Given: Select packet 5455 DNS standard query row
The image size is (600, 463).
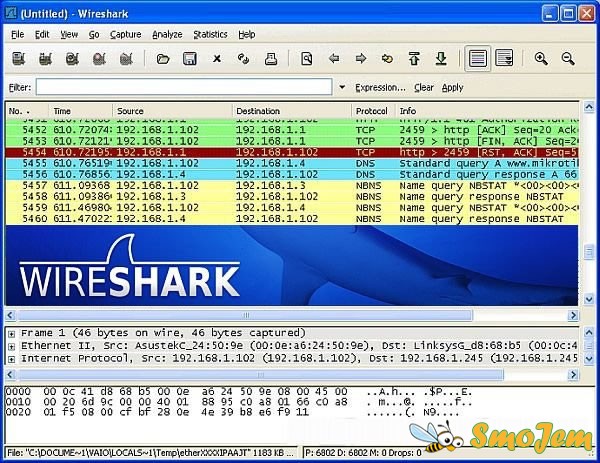Looking at the screenshot, I should click(x=292, y=163).
